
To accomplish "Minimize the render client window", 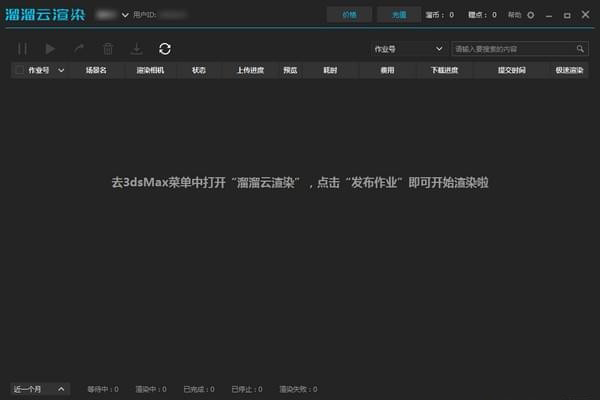I will [x=549, y=15].
